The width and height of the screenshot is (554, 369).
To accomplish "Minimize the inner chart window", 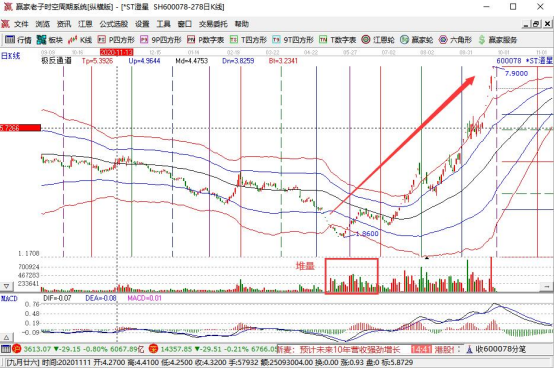I will pyautogui.click(x=526, y=24).
